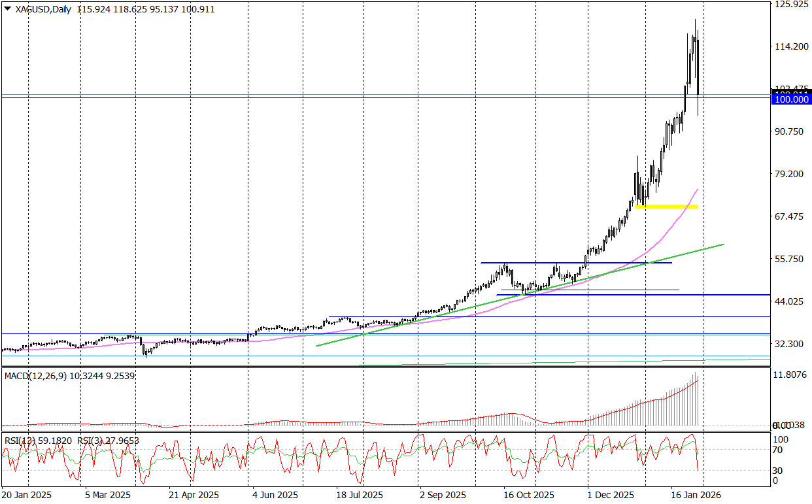812x504 pixels.
Task: Click the blue 100.000 price level tag
Action: (791, 99)
